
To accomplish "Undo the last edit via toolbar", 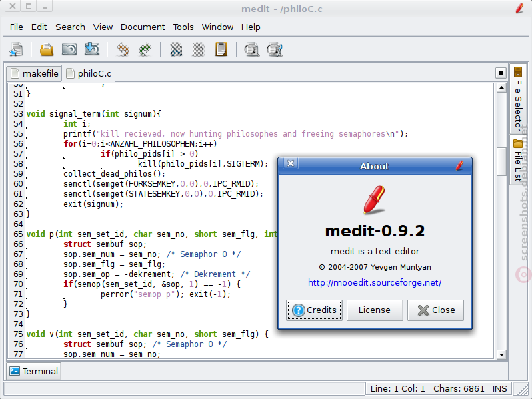I will point(123,49).
